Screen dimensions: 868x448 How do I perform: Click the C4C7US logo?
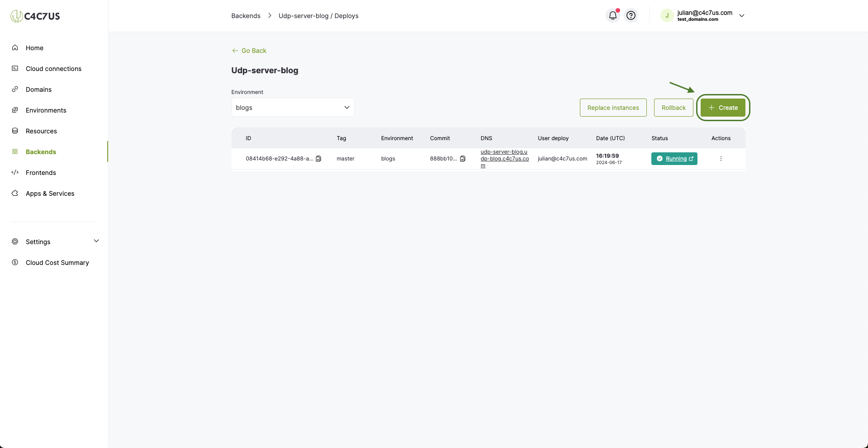point(35,16)
